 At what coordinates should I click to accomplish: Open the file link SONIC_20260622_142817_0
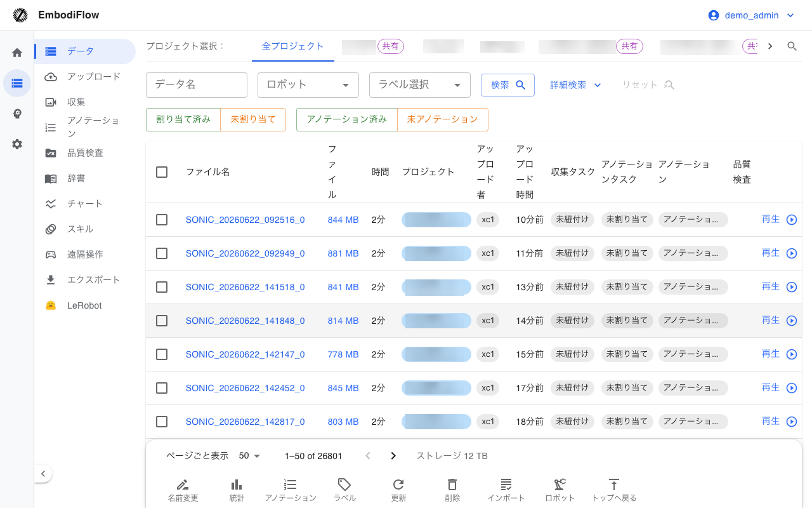point(246,422)
